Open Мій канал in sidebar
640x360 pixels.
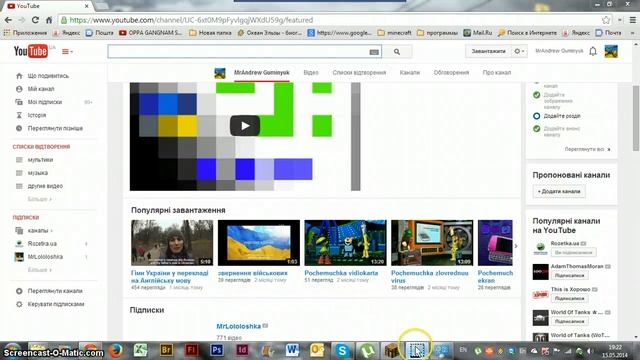click(x=41, y=89)
